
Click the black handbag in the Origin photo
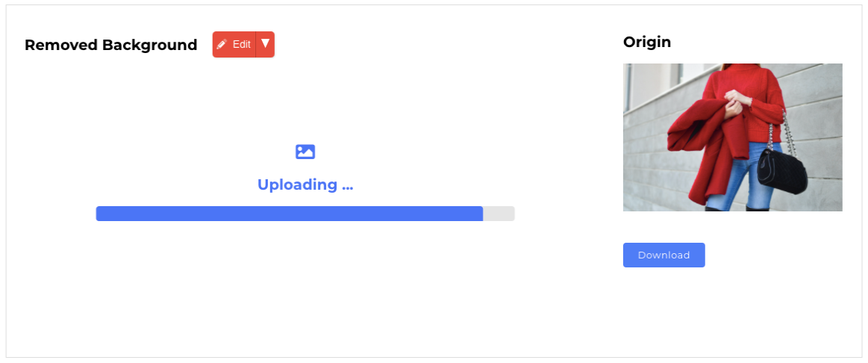click(781, 169)
